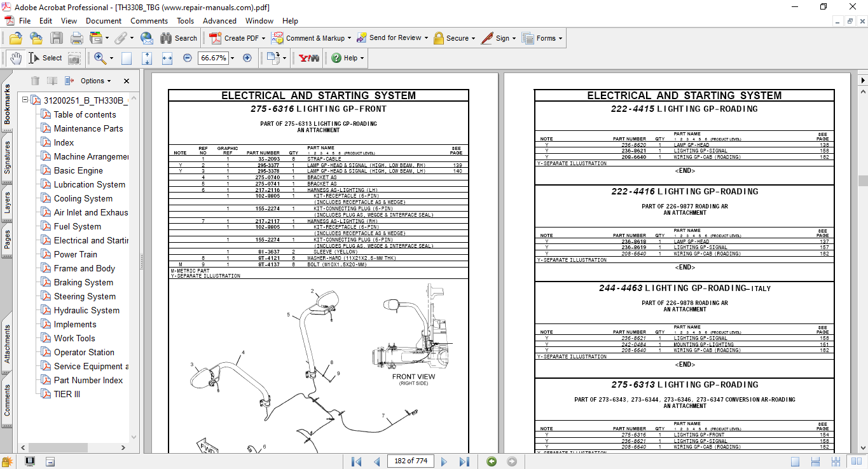Viewport: 868px width, 469px height.
Task: Click the zoom out minus button
Action: pyautogui.click(x=188, y=58)
